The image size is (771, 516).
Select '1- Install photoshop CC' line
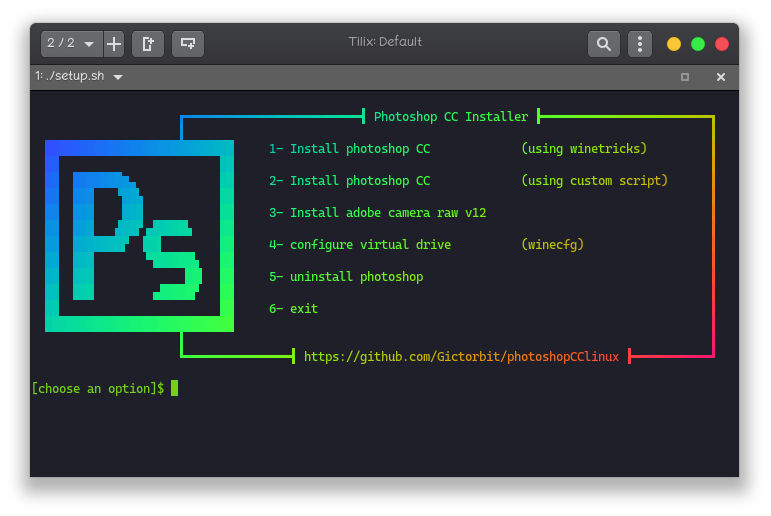(x=350, y=149)
